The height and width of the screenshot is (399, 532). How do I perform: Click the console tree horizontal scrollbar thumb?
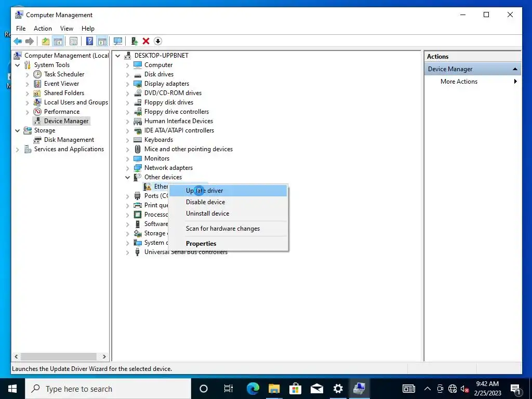[x=59, y=356]
